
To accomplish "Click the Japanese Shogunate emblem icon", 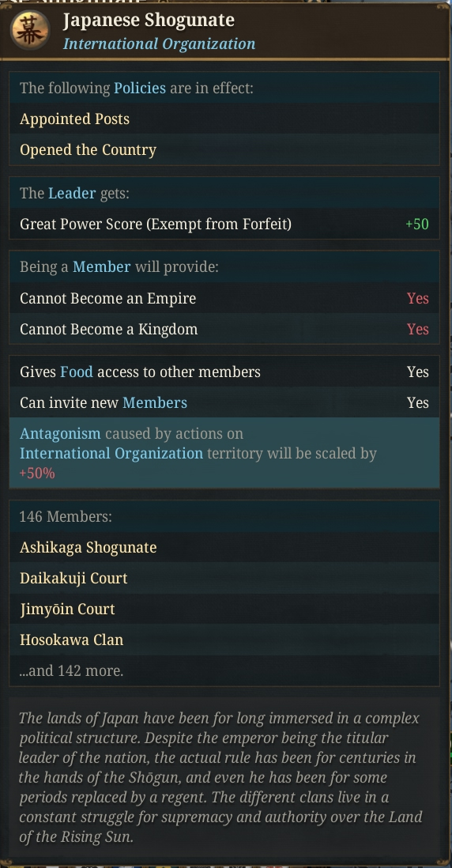I will tap(28, 30).
